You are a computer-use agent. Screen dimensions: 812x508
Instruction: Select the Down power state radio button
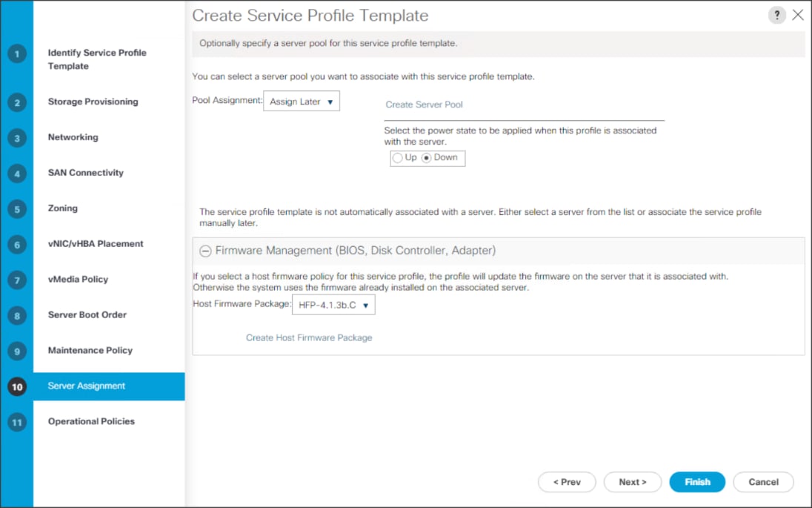(x=427, y=158)
